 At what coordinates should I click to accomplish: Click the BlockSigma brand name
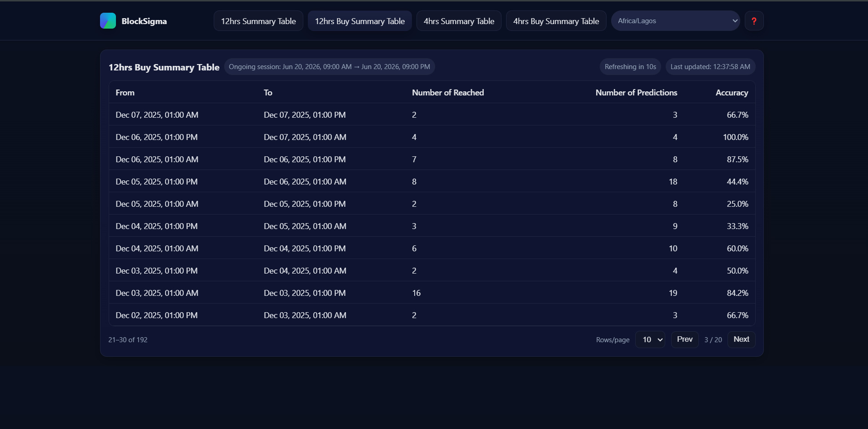[144, 21]
